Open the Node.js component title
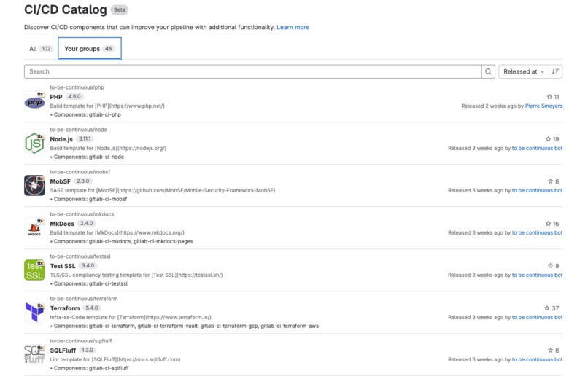The image size is (588, 376). tap(61, 139)
